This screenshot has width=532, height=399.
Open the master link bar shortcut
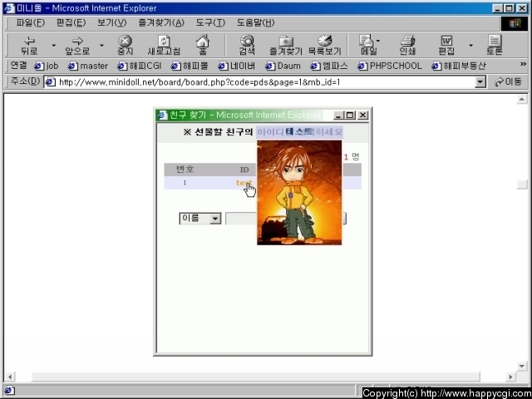[88, 66]
